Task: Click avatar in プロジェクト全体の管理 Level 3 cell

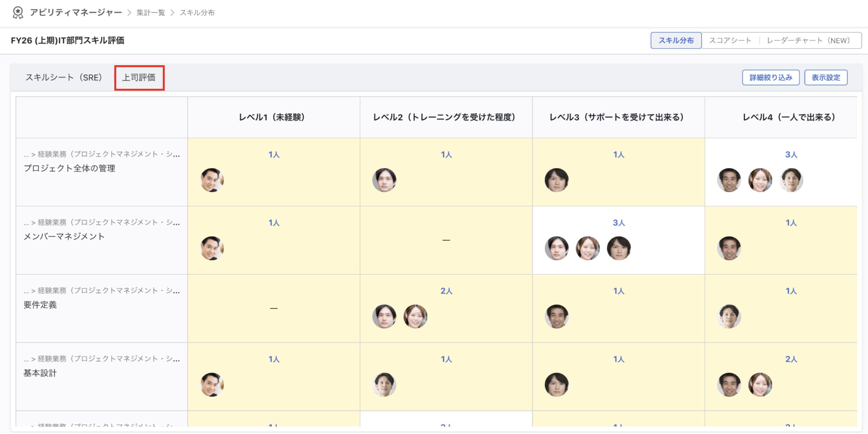Action: pos(557,180)
